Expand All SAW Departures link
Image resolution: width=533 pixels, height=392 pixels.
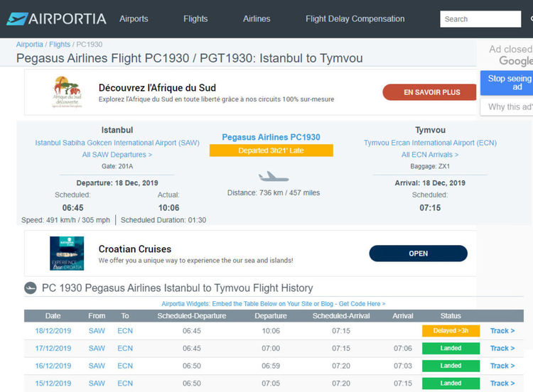(117, 155)
